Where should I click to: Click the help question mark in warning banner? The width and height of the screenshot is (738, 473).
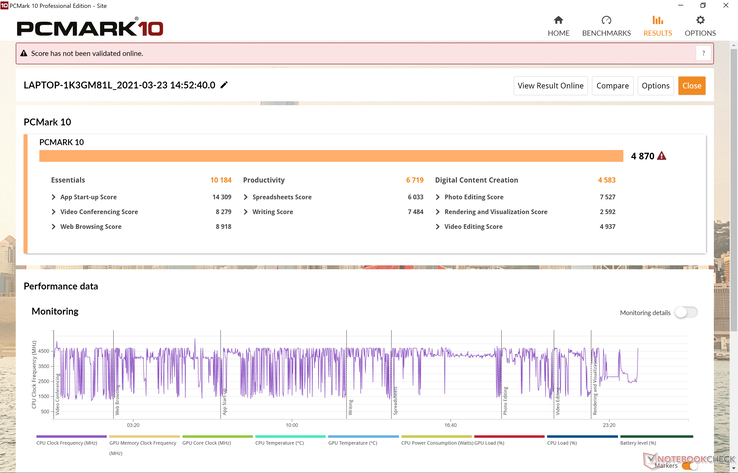point(703,53)
